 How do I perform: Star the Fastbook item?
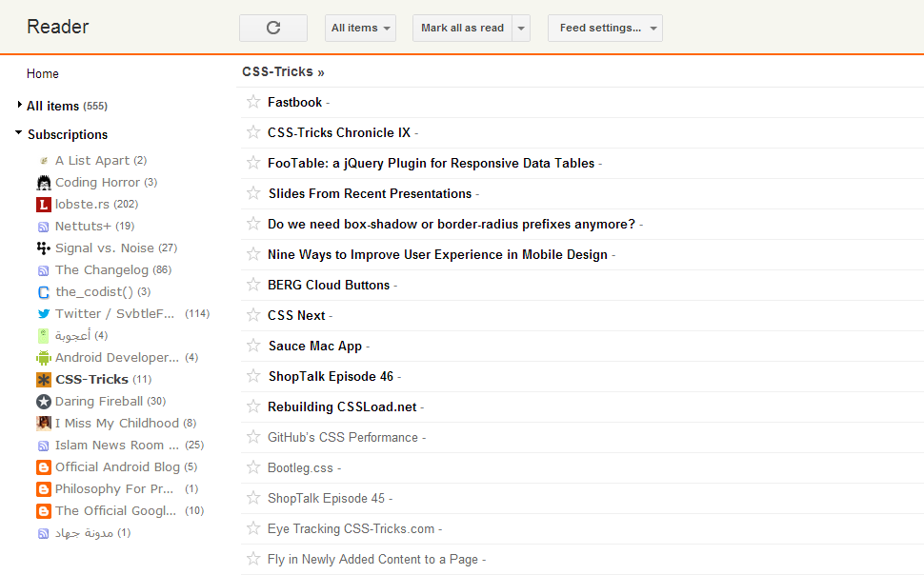(253, 102)
